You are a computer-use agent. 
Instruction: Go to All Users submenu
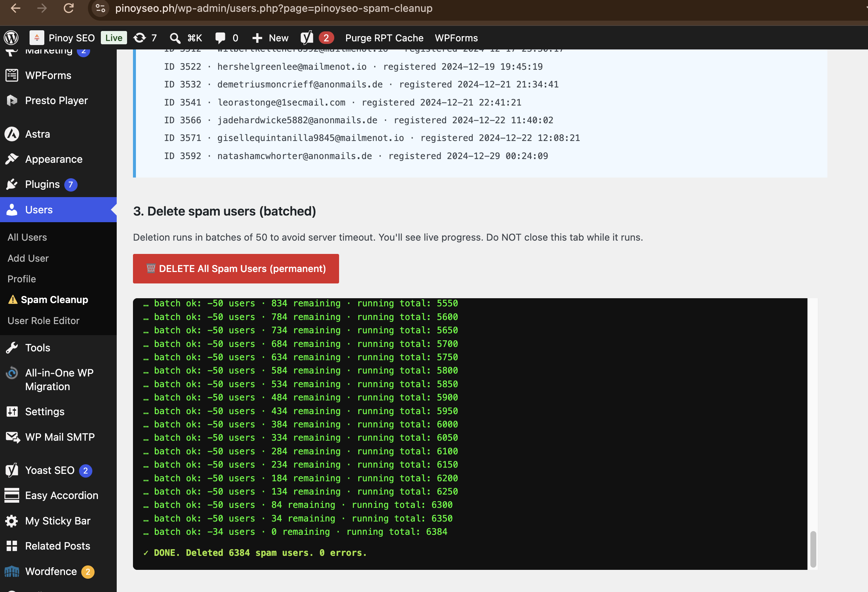tap(27, 237)
